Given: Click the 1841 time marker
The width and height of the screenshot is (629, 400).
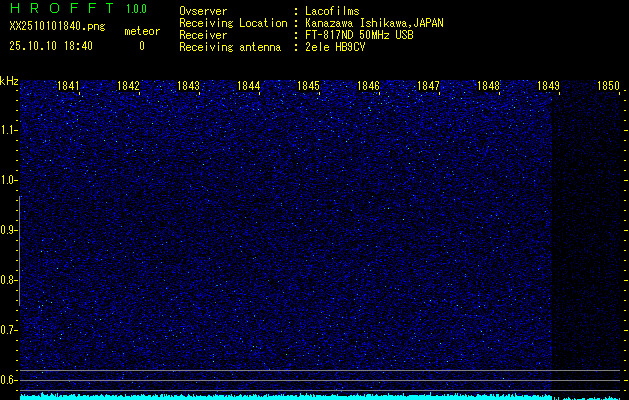Looking at the screenshot, I should pos(69,86).
